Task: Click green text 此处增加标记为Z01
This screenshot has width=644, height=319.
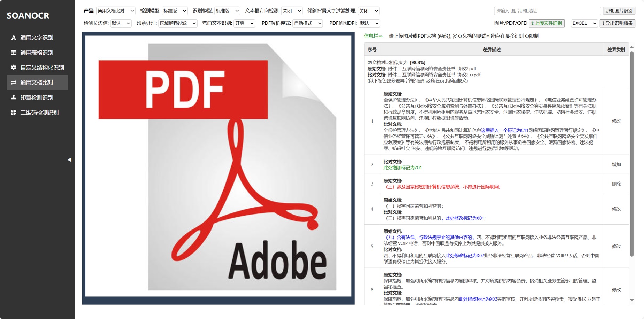Action: (x=402, y=168)
